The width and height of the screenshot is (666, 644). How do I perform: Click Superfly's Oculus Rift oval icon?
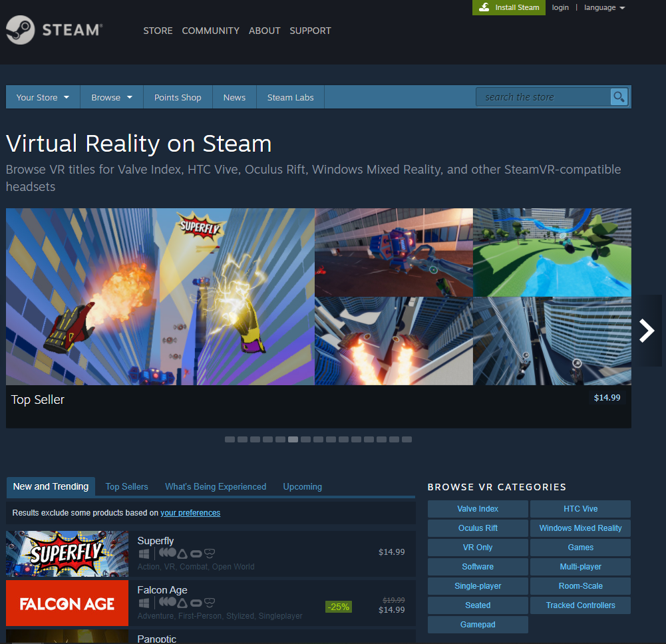click(196, 554)
